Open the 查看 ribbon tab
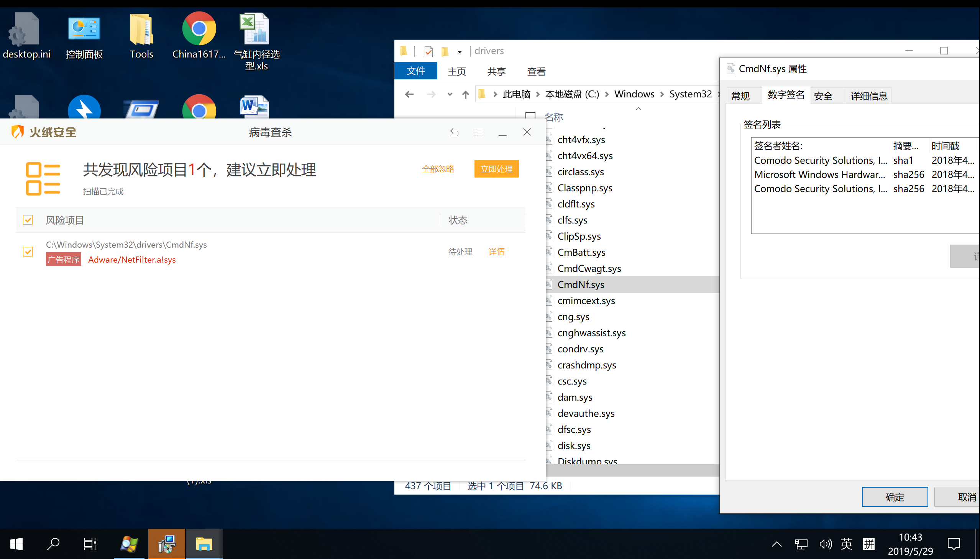 (536, 71)
